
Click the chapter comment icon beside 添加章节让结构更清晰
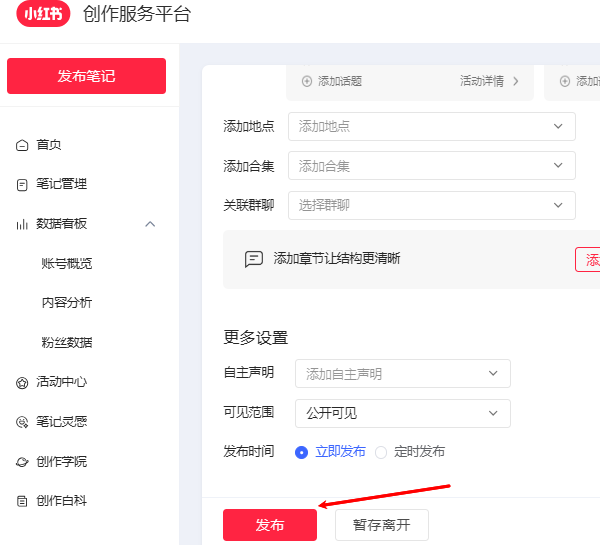point(254,259)
